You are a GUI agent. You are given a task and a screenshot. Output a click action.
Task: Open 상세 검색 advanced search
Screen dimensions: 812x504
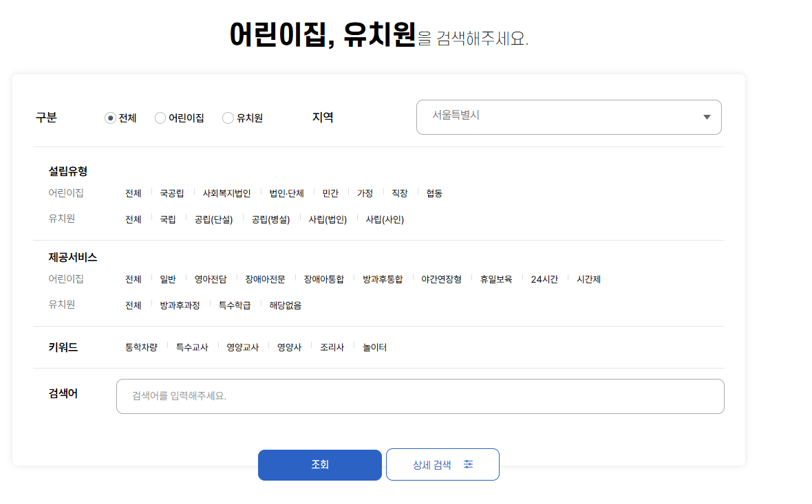[x=442, y=465]
